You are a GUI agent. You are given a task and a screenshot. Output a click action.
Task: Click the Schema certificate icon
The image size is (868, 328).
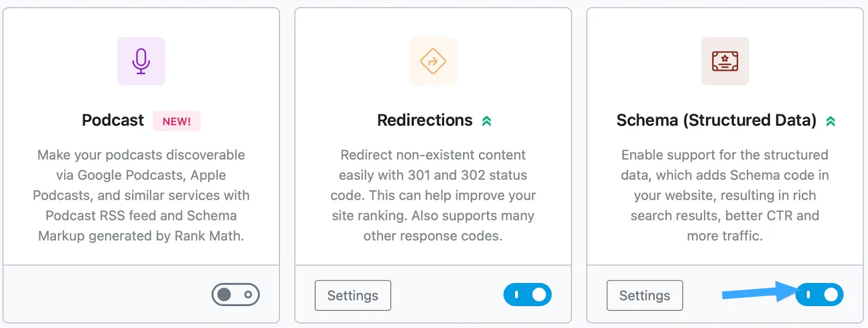coord(725,61)
